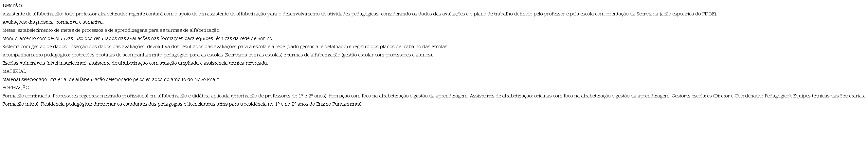Screen dimensions: 868x165
Task: Click the '(ação específica do PDDE)' text
Action: (688, 14)
